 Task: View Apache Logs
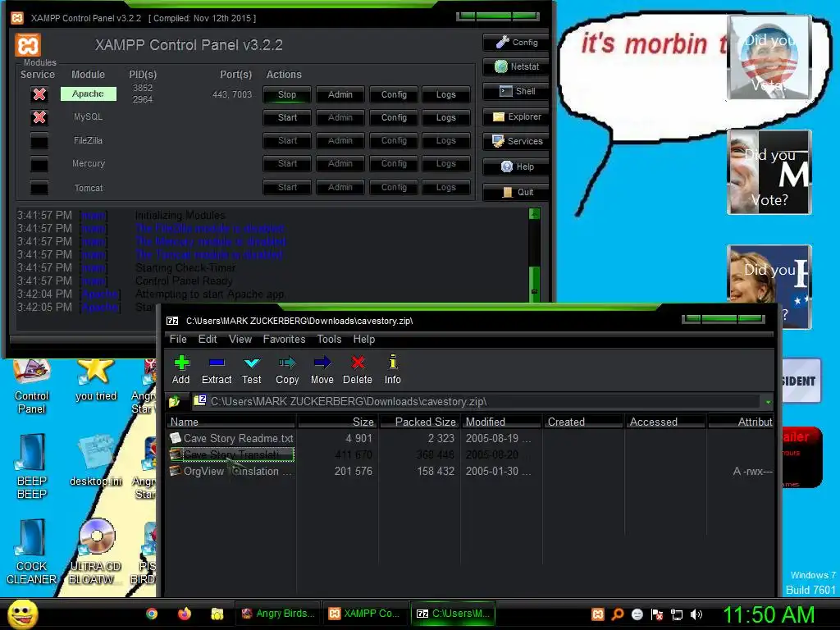445,94
